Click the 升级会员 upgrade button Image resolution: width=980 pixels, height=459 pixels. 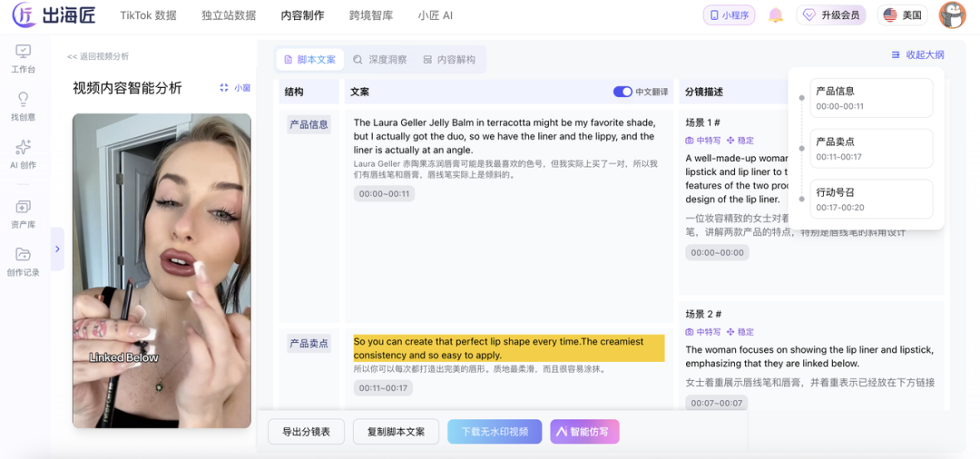tap(831, 15)
